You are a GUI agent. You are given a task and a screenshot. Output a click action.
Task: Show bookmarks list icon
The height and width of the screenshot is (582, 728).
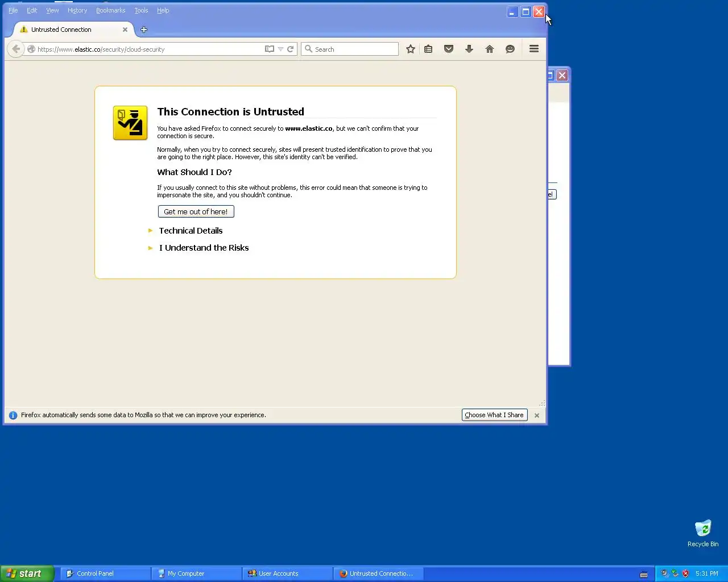(x=428, y=49)
